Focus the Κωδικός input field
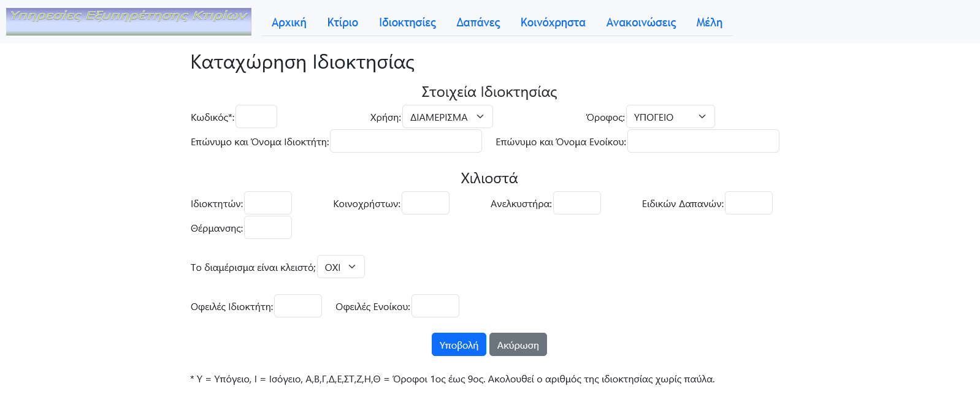This screenshot has height=394, width=980. point(256,116)
